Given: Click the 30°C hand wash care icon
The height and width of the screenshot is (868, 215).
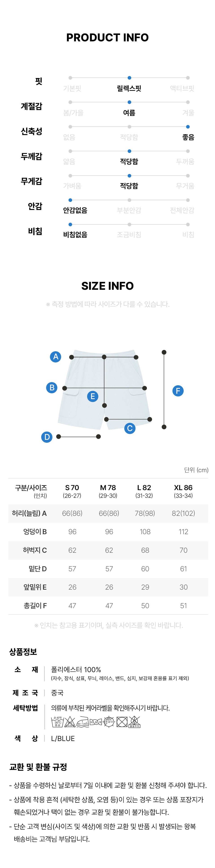Looking at the screenshot, I should tap(57, 722).
